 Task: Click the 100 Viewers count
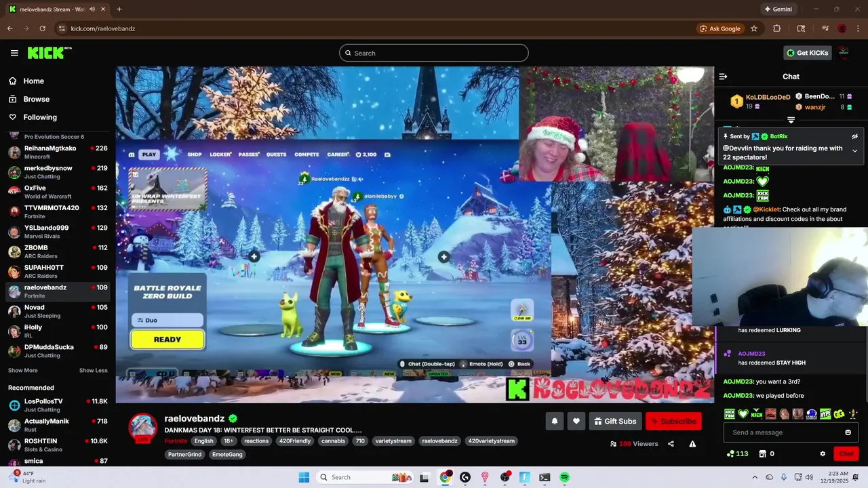click(634, 444)
